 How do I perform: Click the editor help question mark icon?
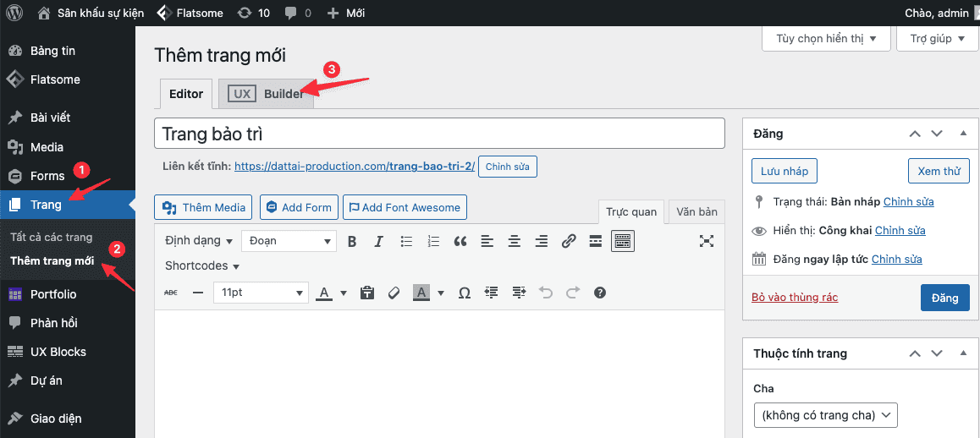[600, 293]
